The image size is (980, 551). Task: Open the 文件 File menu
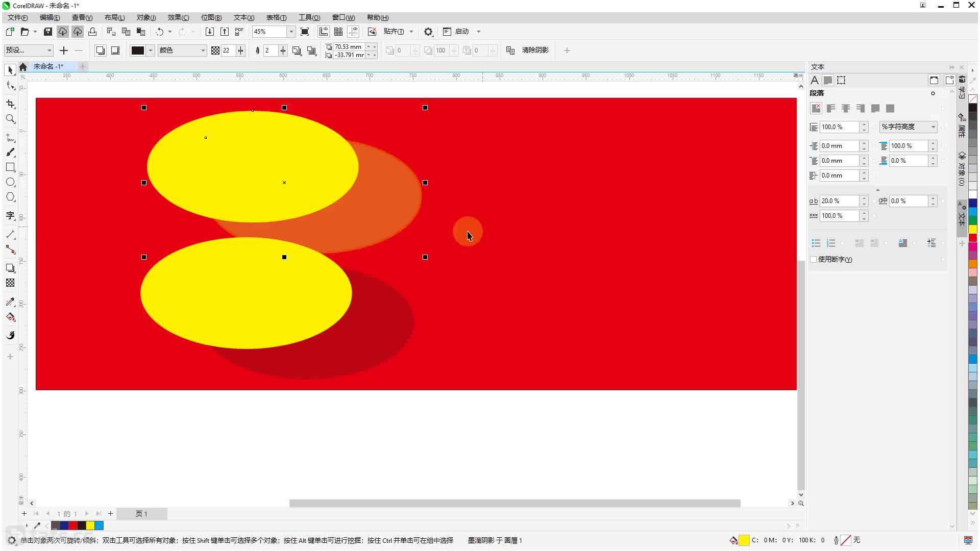click(17, 17)
